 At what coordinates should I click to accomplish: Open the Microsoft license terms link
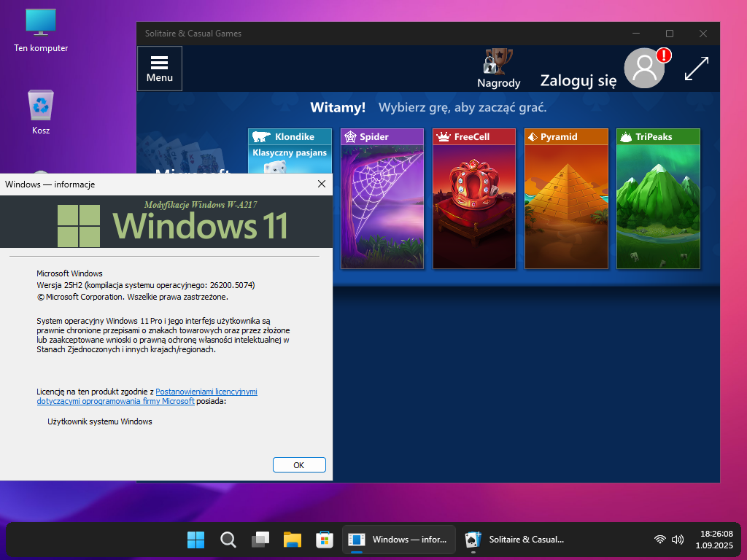point(206,392)
